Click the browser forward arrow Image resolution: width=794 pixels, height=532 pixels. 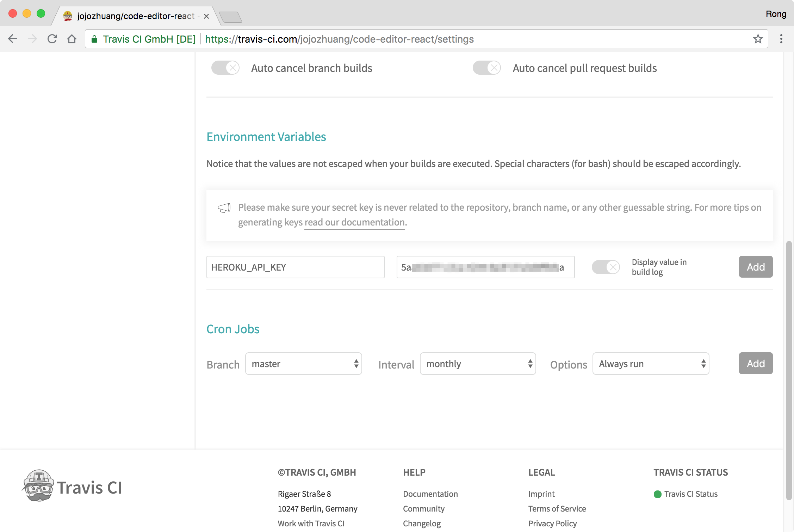32,39
